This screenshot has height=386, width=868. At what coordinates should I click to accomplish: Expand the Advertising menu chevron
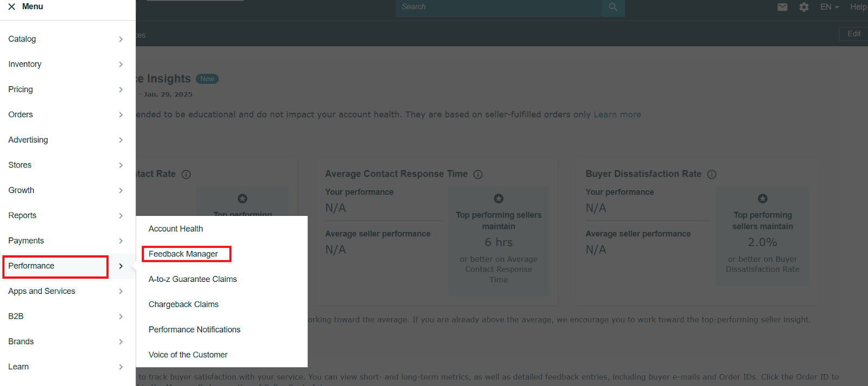pyautogui.click(x=121, y=140)
